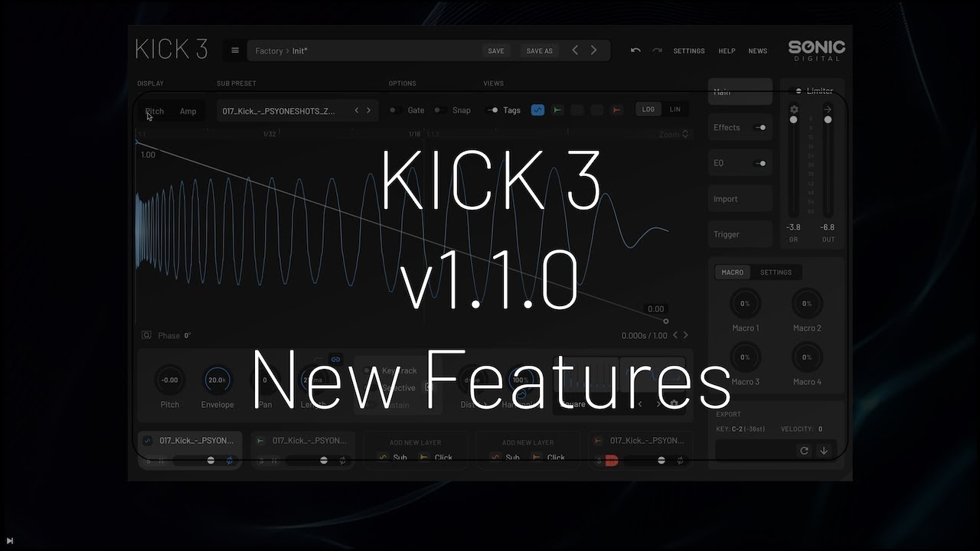Click the export download arrow icon
The width and height of the screenshot is (980, 551).
[x=824, y=451]
